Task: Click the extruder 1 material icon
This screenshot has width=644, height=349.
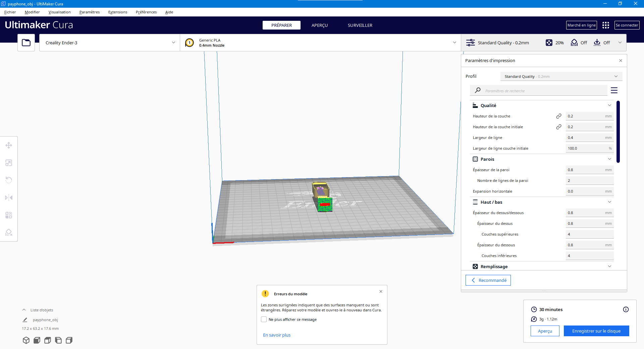Action: [x=190, y=43]
